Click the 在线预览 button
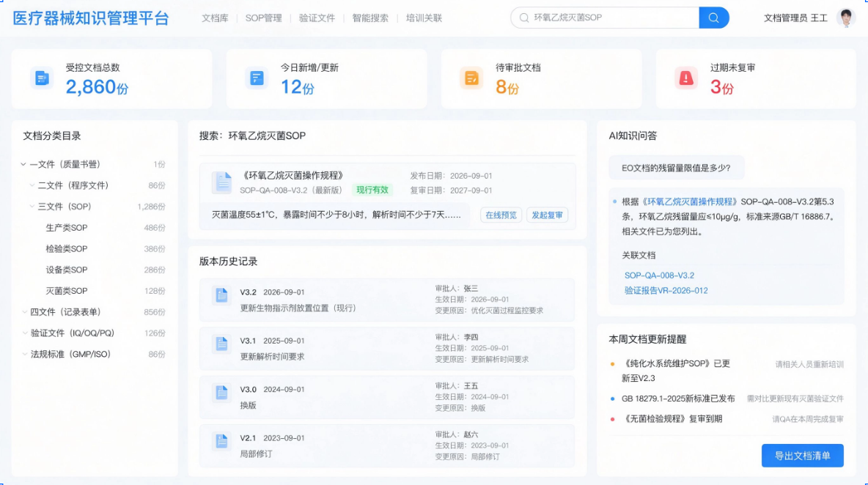The image size is (868, 485). tap(501, 215)
